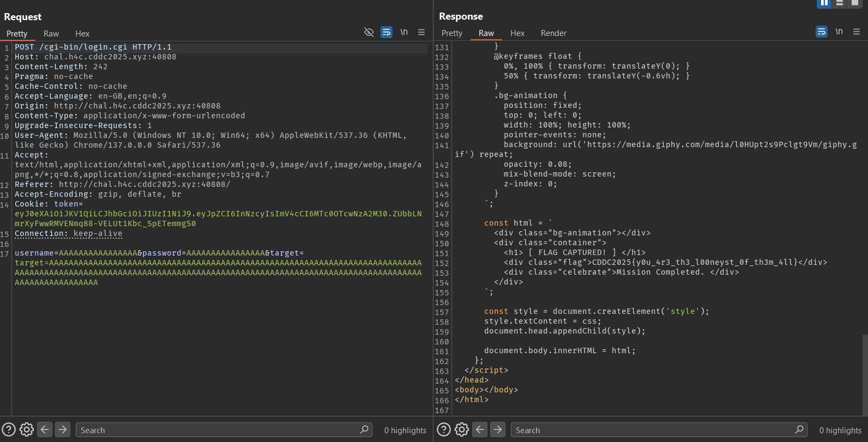
Task: Click 'Content-Length: 242' header line
Action: click(x=61, y=66)
